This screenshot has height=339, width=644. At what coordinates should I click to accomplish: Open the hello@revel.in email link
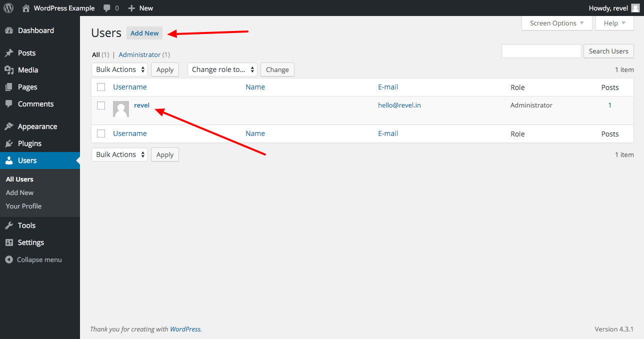[x=399, y=105]
